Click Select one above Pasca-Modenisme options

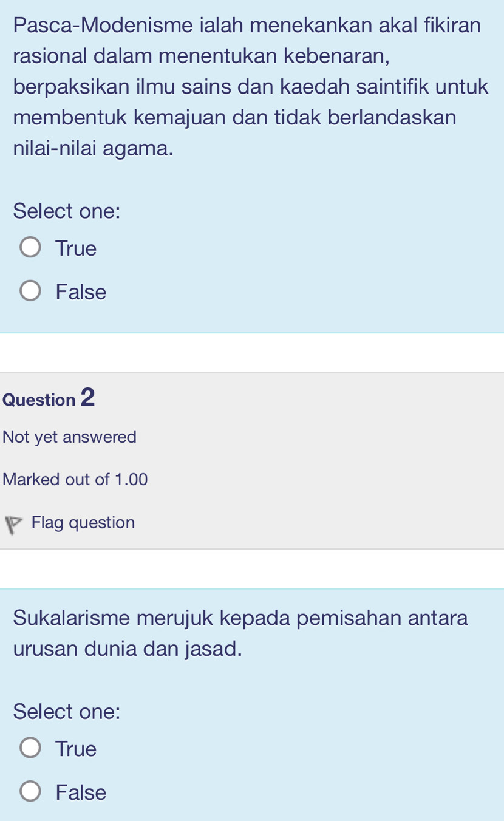[x=67, y=211]
